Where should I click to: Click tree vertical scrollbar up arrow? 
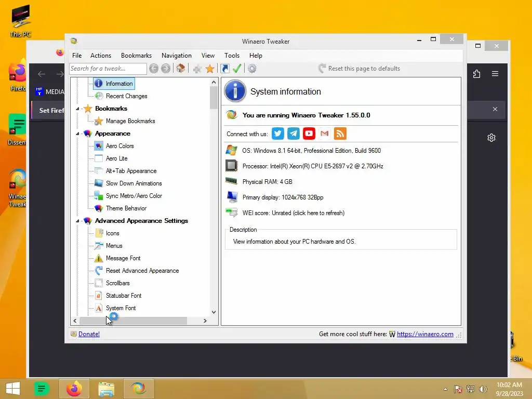click(214, 82)
